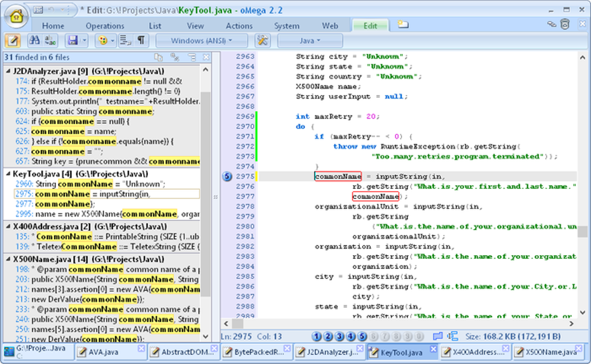Image resolution: width=591 pixels, height=364 pixels.
Task: Click the floppy disk Save icon
Action: (73, 41)
